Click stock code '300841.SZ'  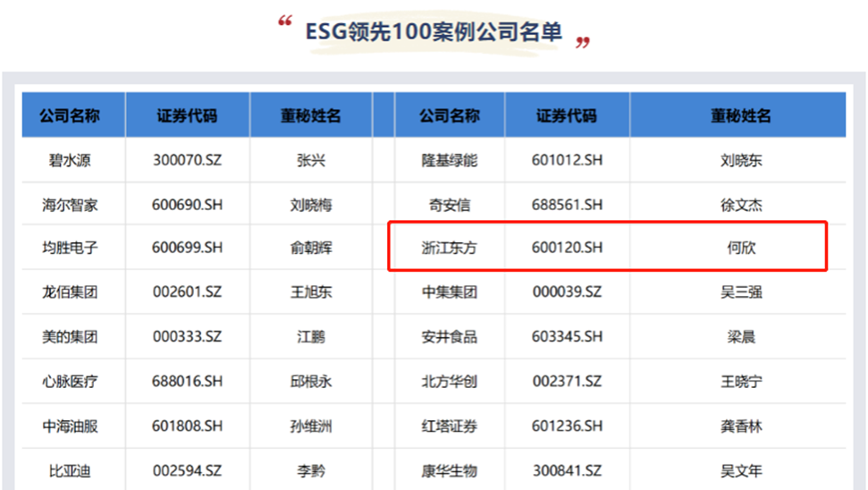pyautogui.click(x=567, y=471)
